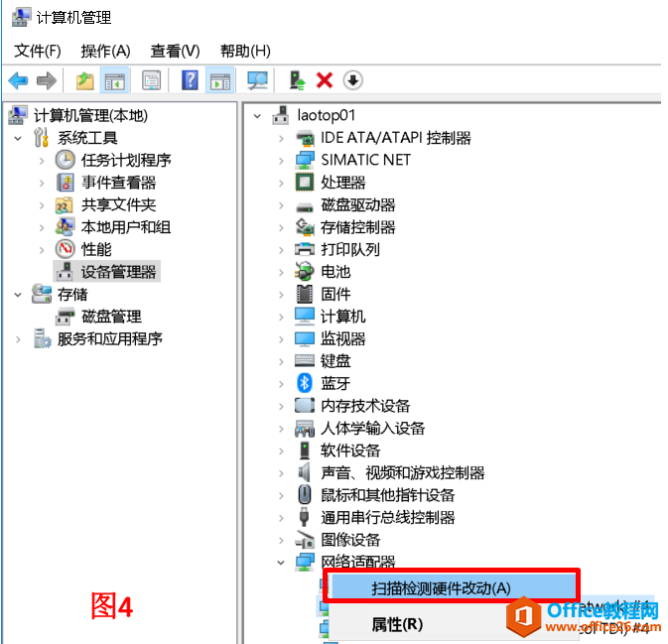Collapse the 网络适配器 category

point(281,563)
